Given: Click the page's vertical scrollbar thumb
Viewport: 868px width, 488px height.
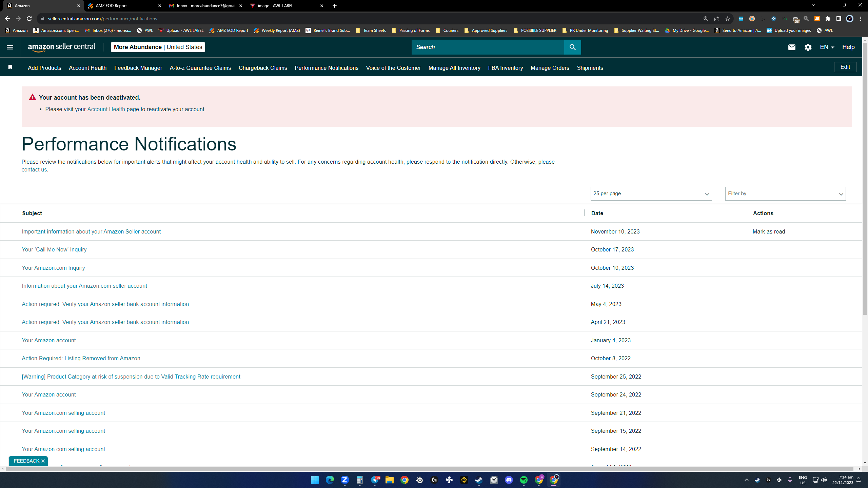Looking at the screenshot, I should pyautogui.click(x=865, y=178).
